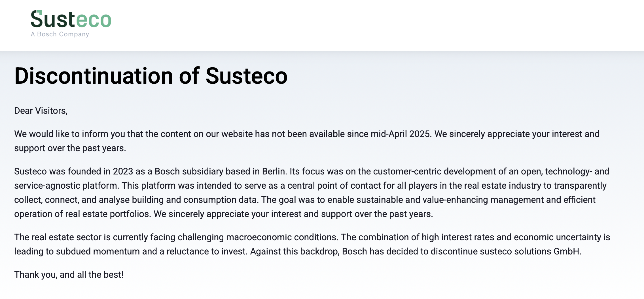Viewport: 644px width, 299px height.
Task: Click the green accent on logo's S
Action: click(x=39, y=12)
